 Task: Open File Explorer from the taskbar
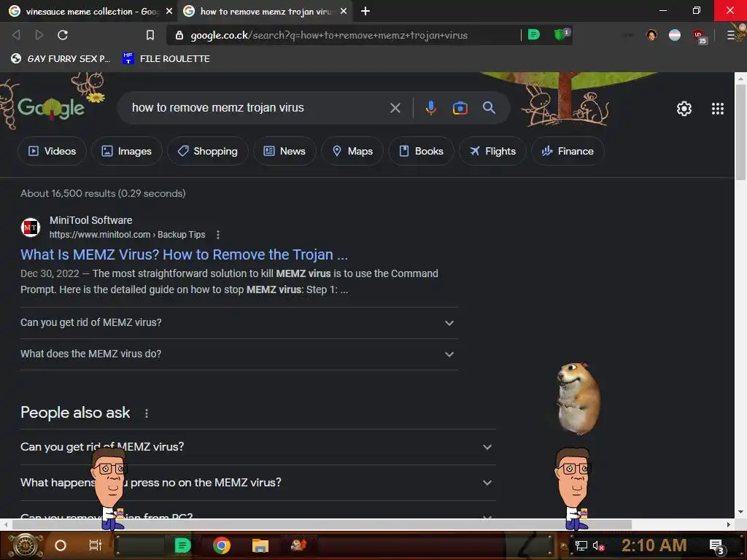point(260,545)
